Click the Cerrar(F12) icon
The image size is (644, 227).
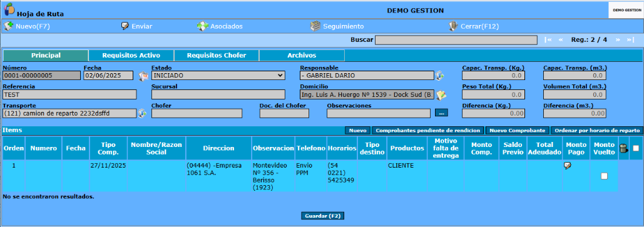(453, 26)
